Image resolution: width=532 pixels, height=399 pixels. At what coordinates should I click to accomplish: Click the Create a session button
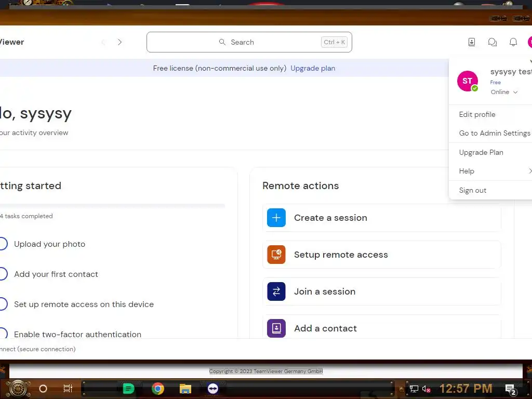382,218
